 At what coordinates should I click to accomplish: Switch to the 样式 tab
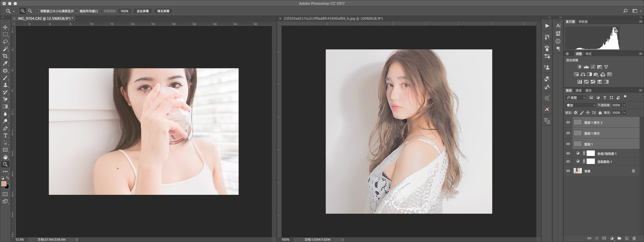click(589, 54)
